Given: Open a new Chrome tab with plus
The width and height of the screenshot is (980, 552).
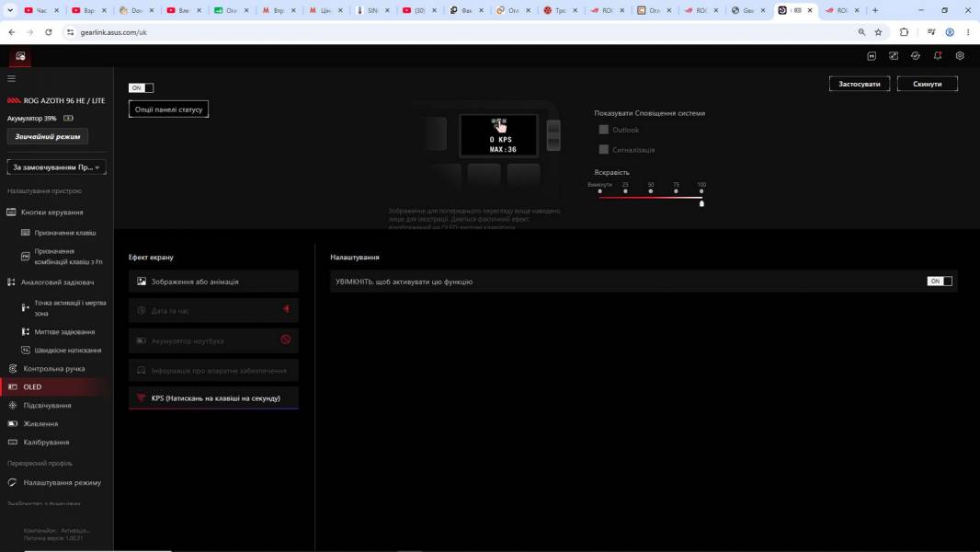Looking at the screenshot, I should pos(875,10).
